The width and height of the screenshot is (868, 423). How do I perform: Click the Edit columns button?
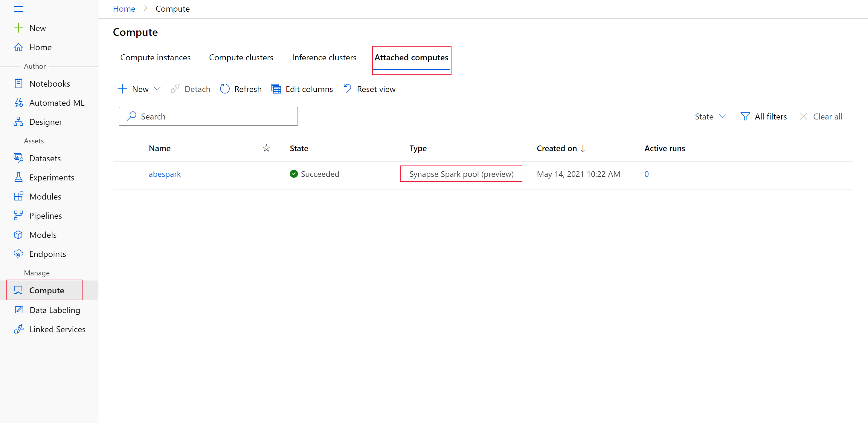click(302, 89)
